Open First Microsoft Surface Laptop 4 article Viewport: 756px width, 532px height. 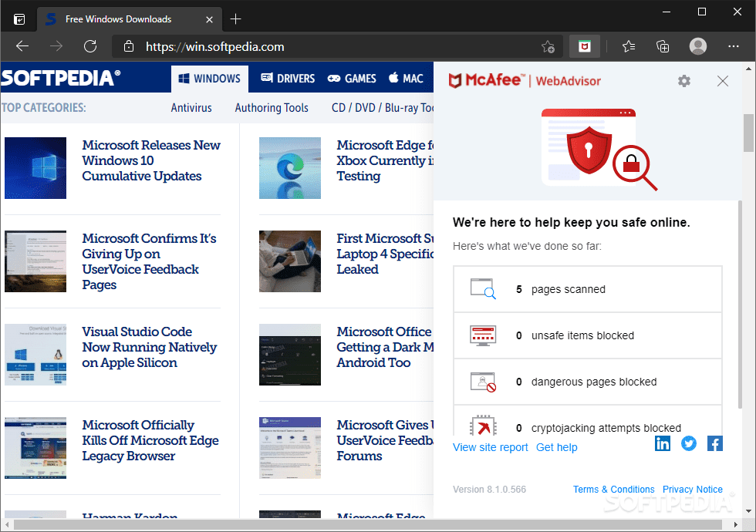(385, 254)
